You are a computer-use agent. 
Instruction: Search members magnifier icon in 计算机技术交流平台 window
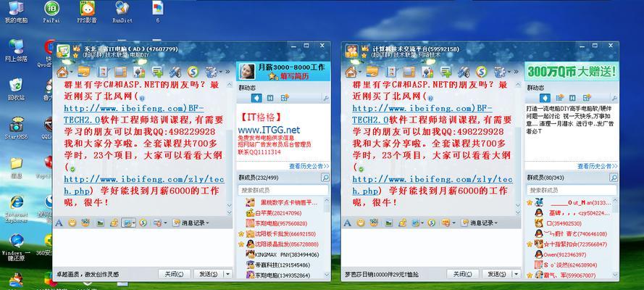pos(614,178)
